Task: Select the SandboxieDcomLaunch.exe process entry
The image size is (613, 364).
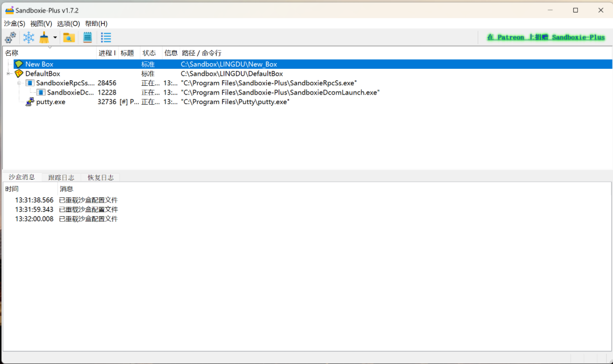Action: click(68, 92)
